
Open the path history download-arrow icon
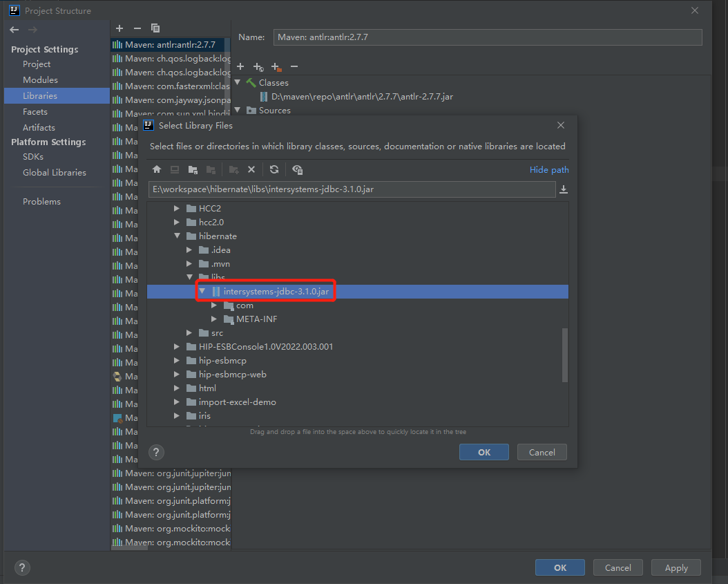[564, 189]
